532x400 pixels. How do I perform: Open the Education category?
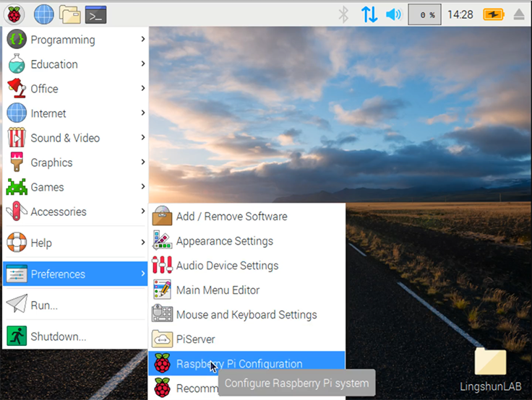point(76,64)
